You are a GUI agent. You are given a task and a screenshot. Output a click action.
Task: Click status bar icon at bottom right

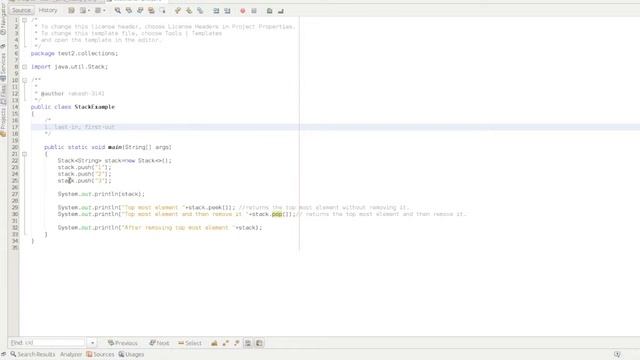pos(617,354)
